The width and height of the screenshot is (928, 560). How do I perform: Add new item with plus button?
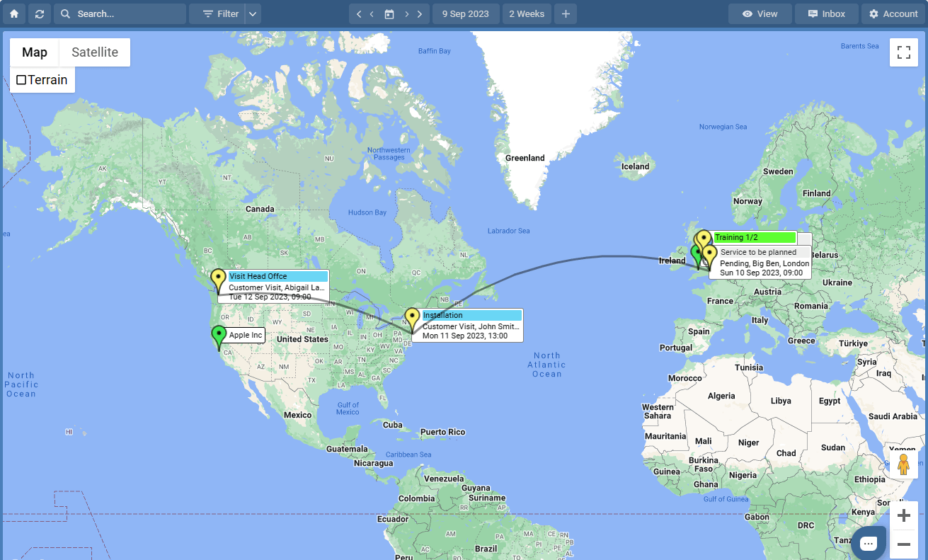coord(566,13)
